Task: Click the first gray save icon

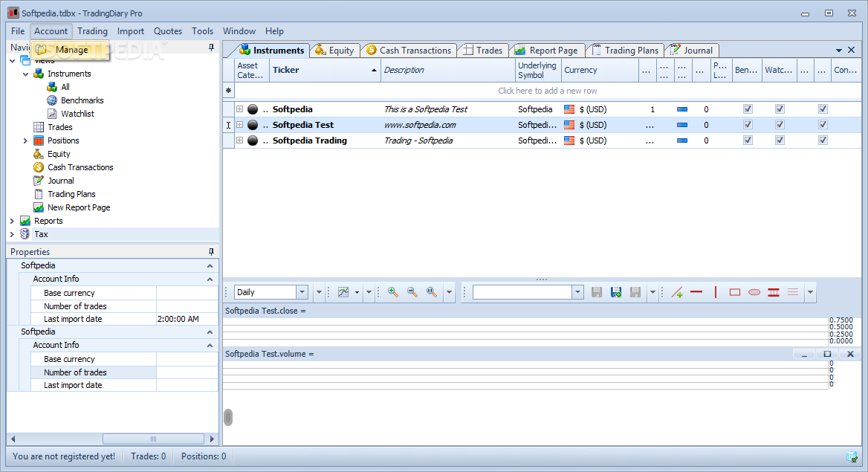Action: pyautogui.click(x=597, y=292)
